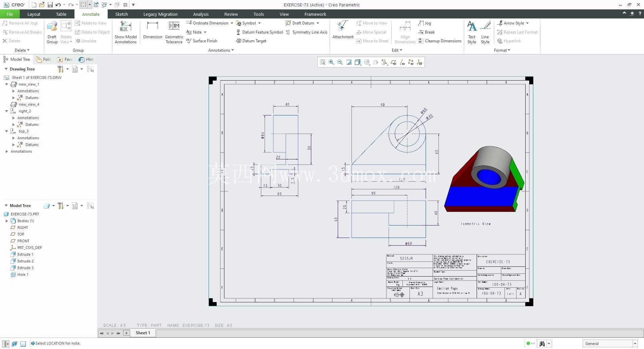Viewport: 644px width, 349px height.
Task: Open Drawing Tree settings hammer icon
Action: 60,69
